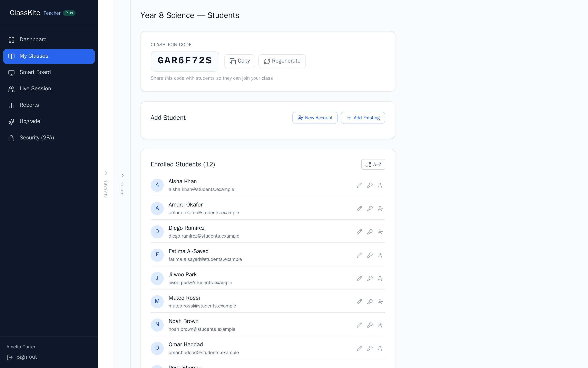
Task: Remove Omar Haddad using the user-minus icon
Action: point(381,349)
